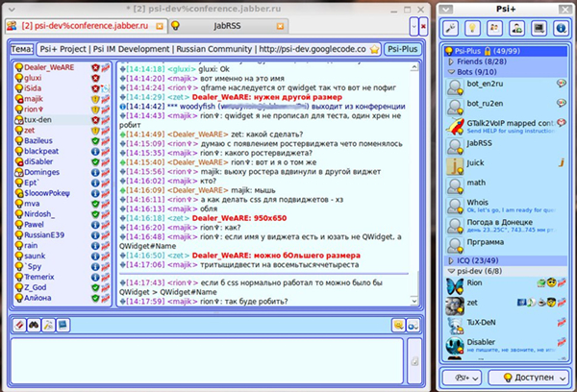
Task: Select the math bot contact
Action: point(506,185)
